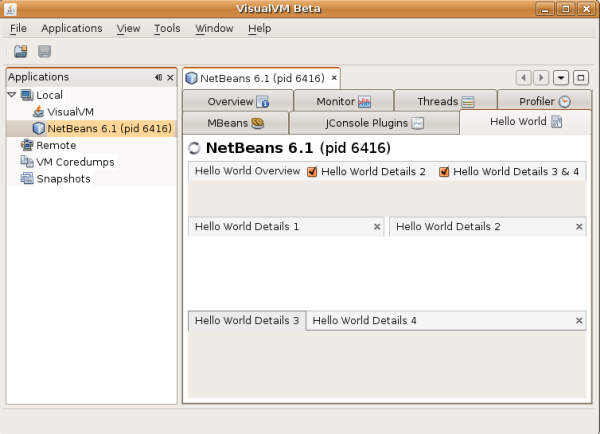This screenshot has height=434, width=600.
Task: Click the Threads tab icon
Action: pos(468,102)
